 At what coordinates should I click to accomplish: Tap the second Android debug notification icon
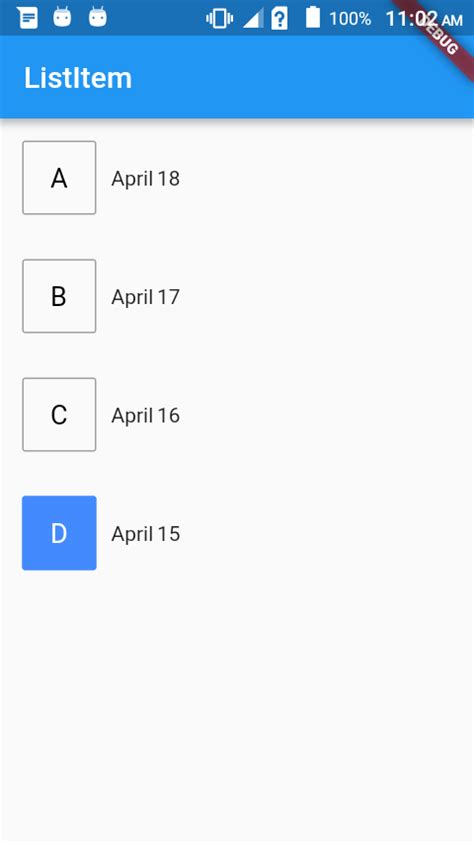coord(98,17)
